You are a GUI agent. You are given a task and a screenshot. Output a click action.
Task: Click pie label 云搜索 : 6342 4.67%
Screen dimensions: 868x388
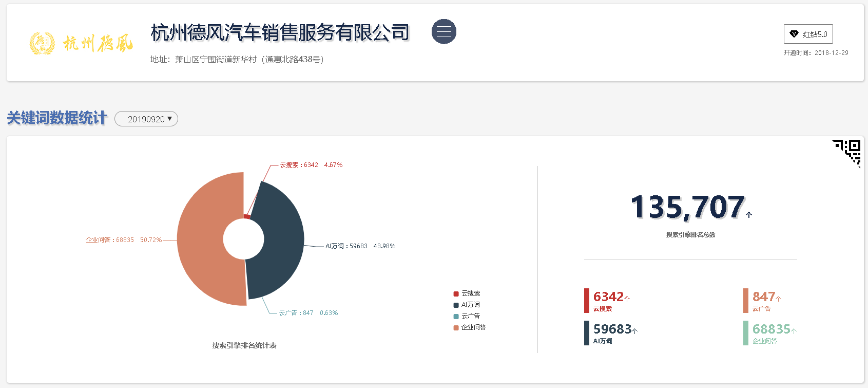[311, 165]
